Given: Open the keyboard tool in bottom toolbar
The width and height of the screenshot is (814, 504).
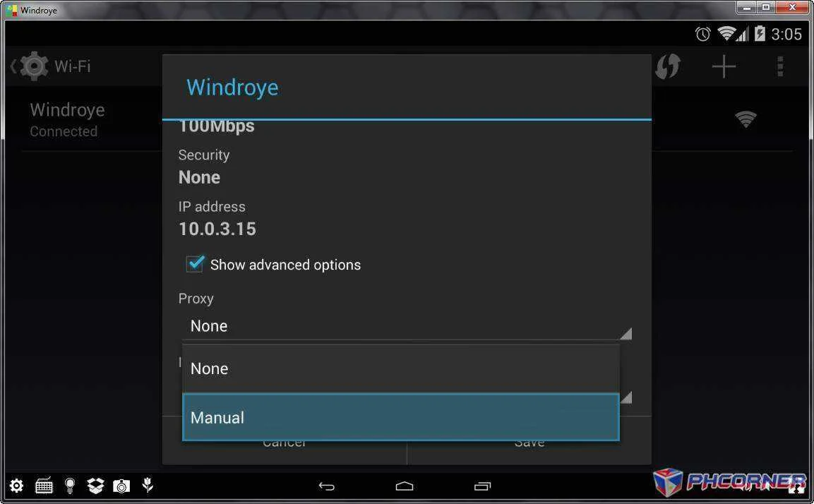Looking at the screenshot, I should point(44,486).
